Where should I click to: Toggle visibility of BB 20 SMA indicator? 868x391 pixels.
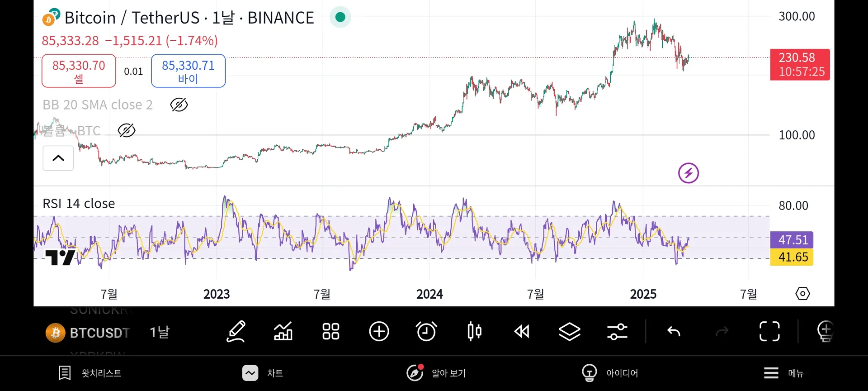click(x=179, y=105)
